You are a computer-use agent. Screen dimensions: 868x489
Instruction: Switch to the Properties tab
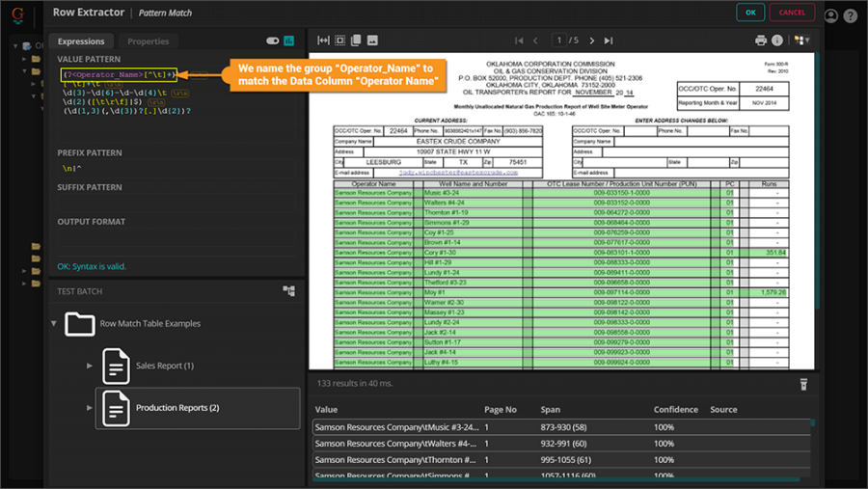[148, 41]
